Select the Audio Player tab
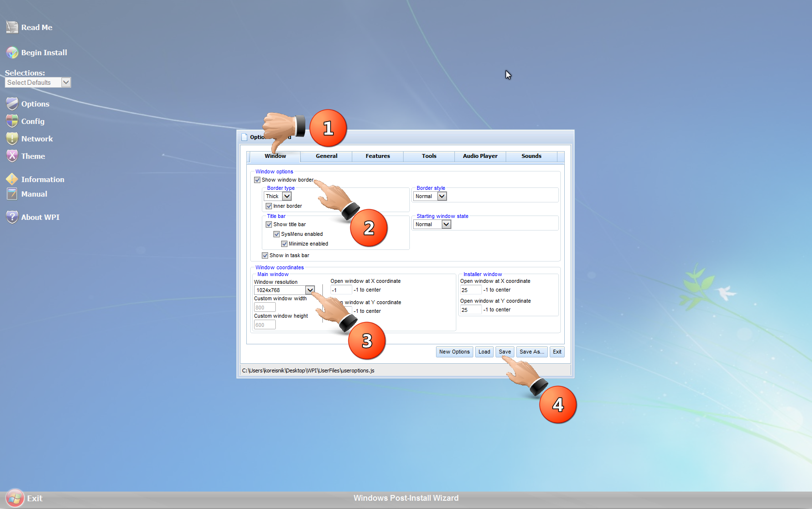812x509 pixels. coord(480,156)
